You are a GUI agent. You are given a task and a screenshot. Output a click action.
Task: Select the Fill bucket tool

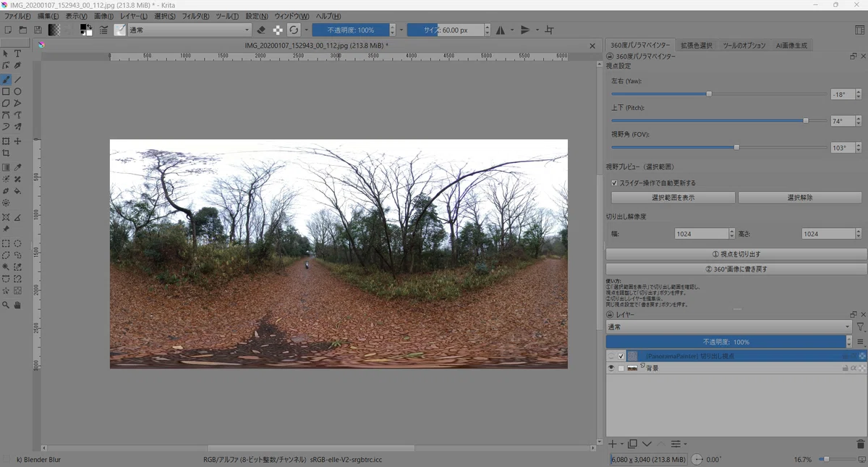(x=17, y=191)
